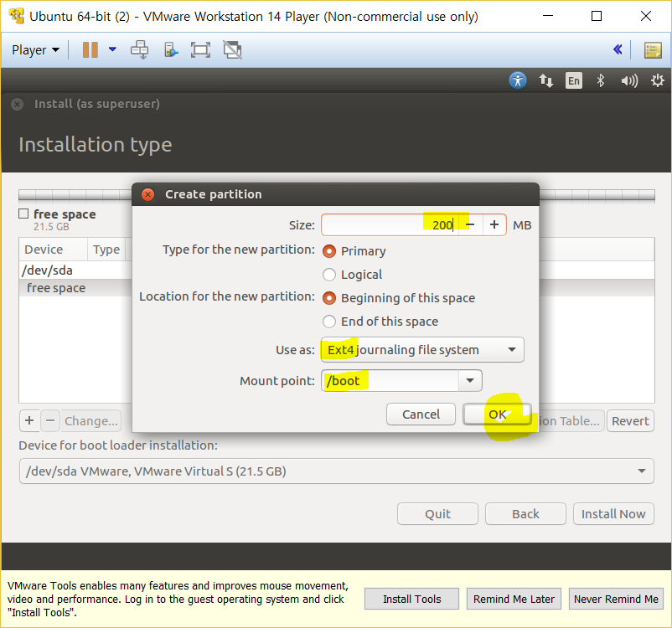
Task: Select the Logical partition type
Action: (329, 275)
